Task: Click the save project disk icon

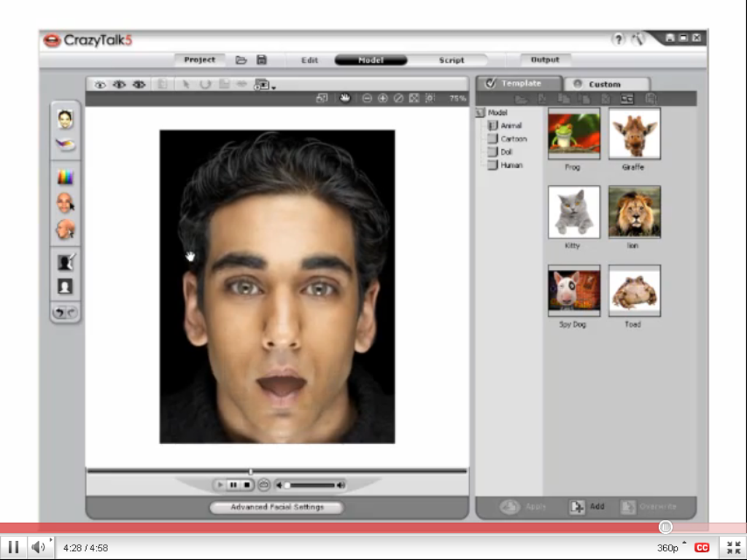Action: point(261,60)
